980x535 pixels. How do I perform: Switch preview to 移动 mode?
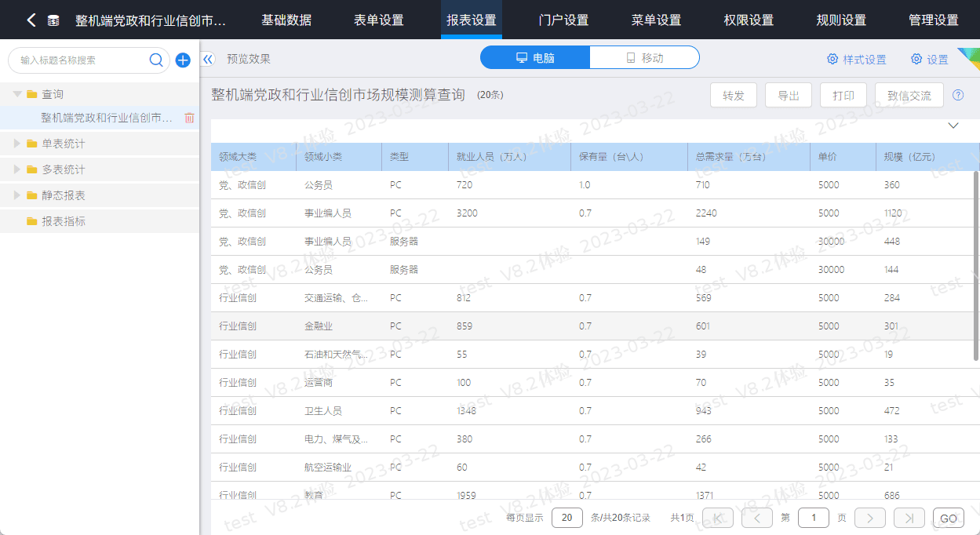(644, 58)
